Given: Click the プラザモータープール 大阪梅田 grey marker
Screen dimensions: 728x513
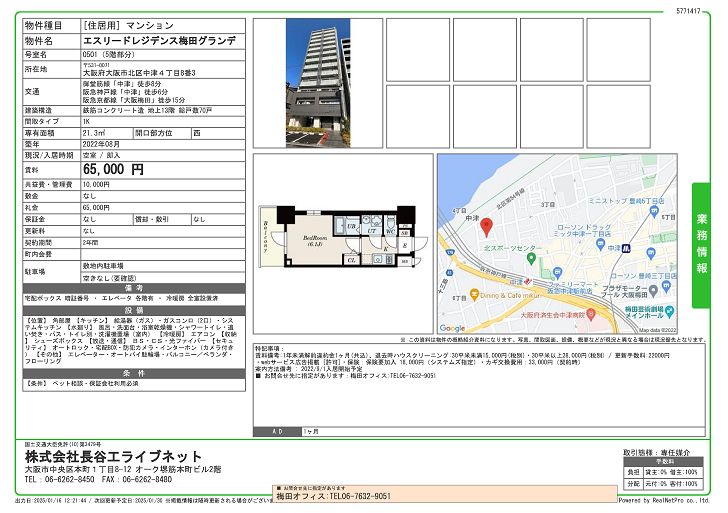Looking at the screenshot, I should pos(653,291).
